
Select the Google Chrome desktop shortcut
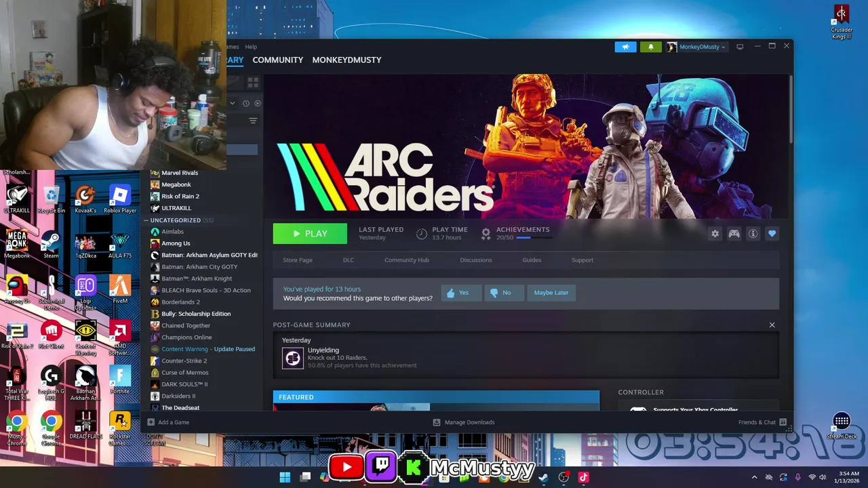pyautogui.click(x=52, y=428)
